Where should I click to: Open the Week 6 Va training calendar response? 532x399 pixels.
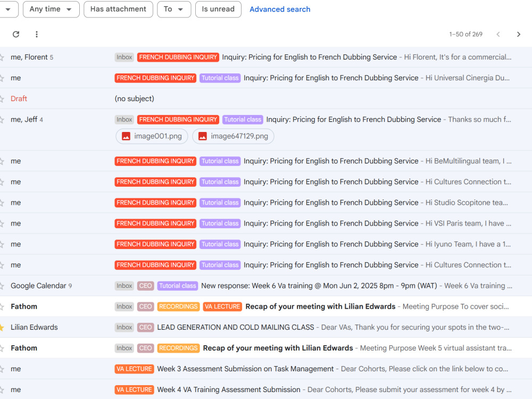coord(266,286)
